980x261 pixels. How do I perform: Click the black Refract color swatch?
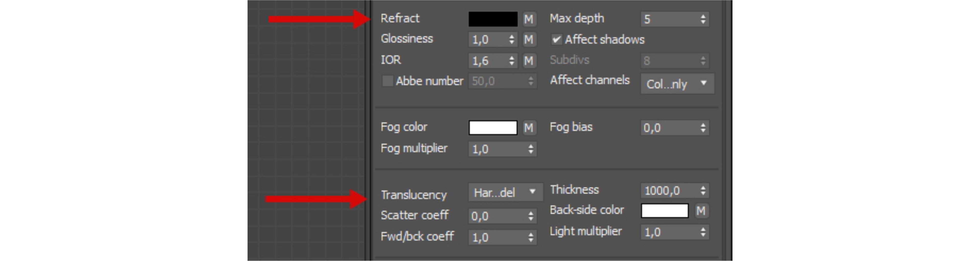[493, 19]
